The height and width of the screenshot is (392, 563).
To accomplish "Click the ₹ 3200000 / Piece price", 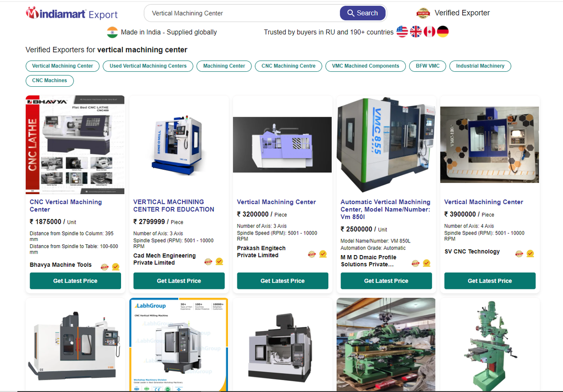I will tap(262, 214).
